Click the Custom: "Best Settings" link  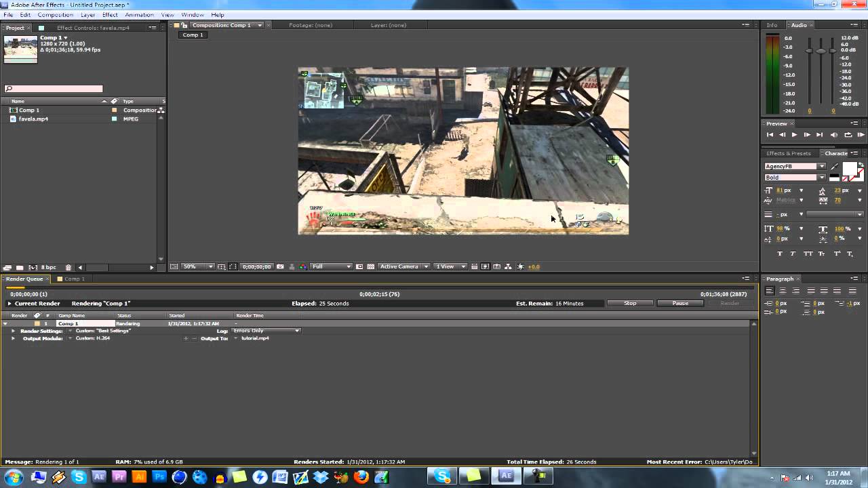click(103, 331)
